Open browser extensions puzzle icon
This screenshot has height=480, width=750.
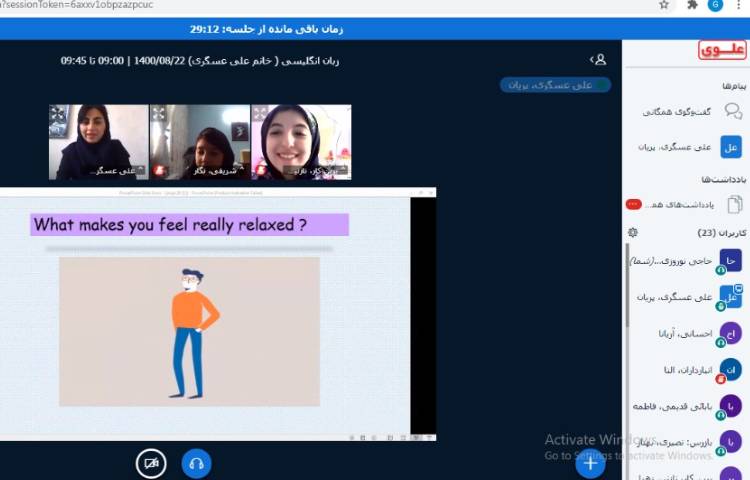click(692, 6)
